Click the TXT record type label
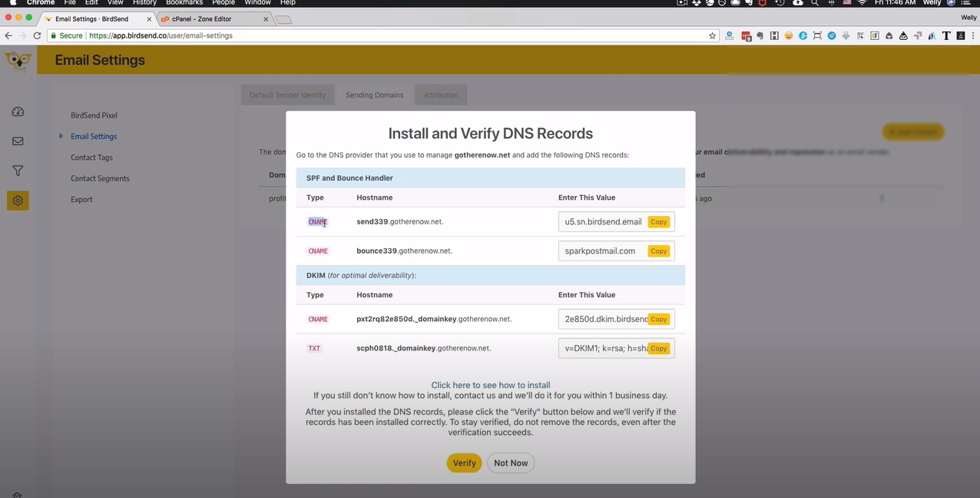Image resolution: width=980 pixels, height=498 pixels. point(314,348)
